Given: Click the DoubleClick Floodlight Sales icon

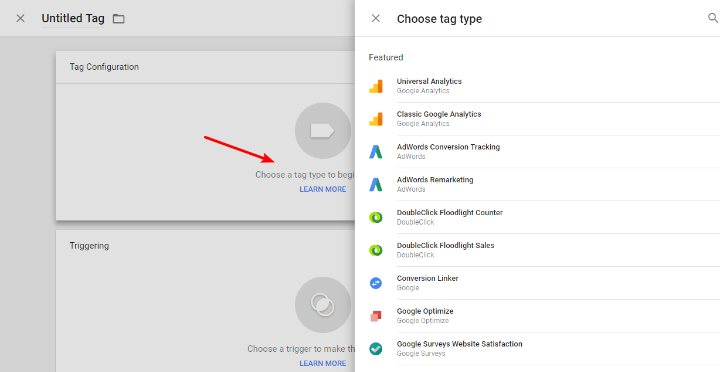Looking at the screenshot, I should pos(376,250).
